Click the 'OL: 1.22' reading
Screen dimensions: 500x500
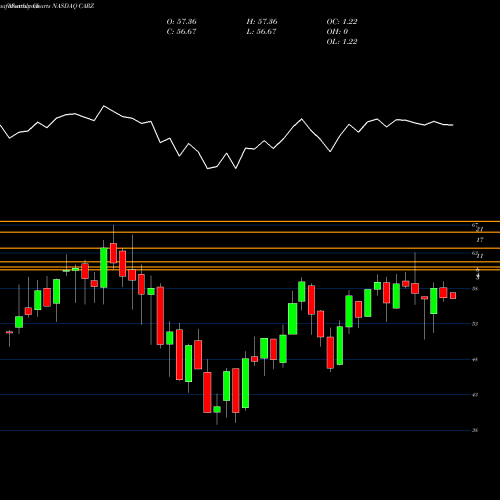(x=342, y=42)
